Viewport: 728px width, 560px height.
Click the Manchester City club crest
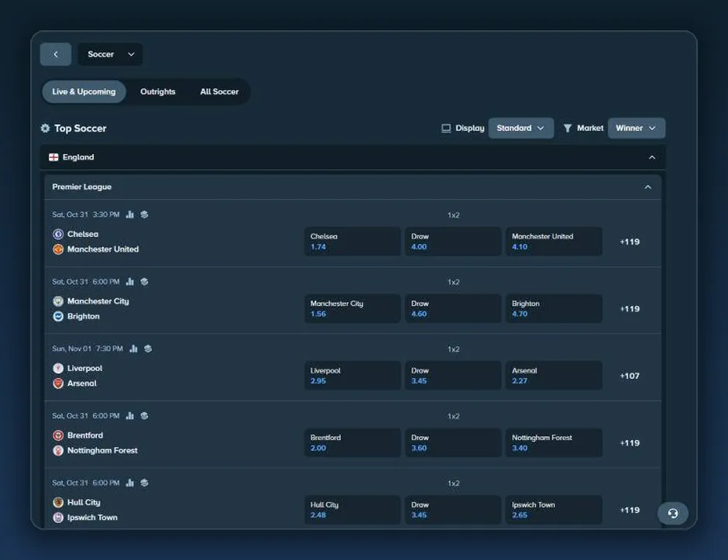point(58,301)
